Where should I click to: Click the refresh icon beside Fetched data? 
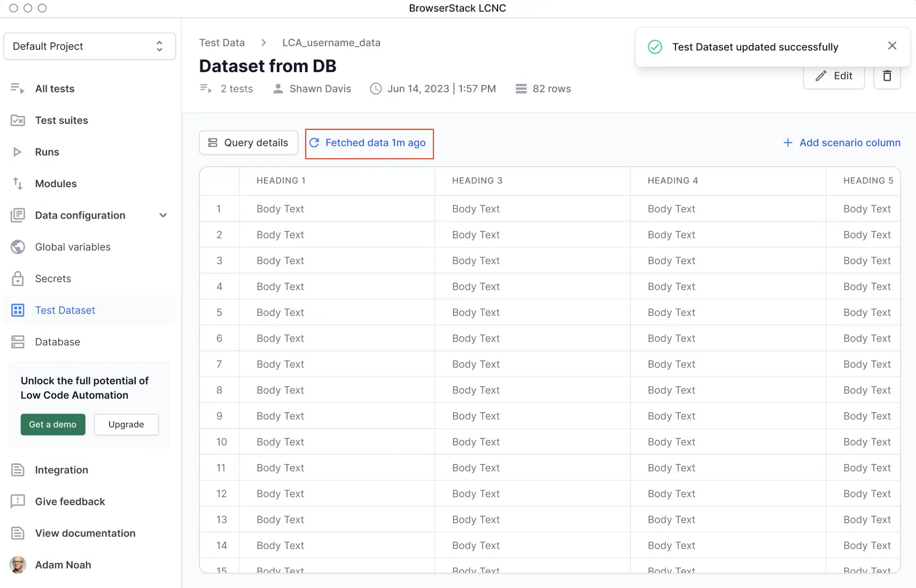click(x=314, y=143)
